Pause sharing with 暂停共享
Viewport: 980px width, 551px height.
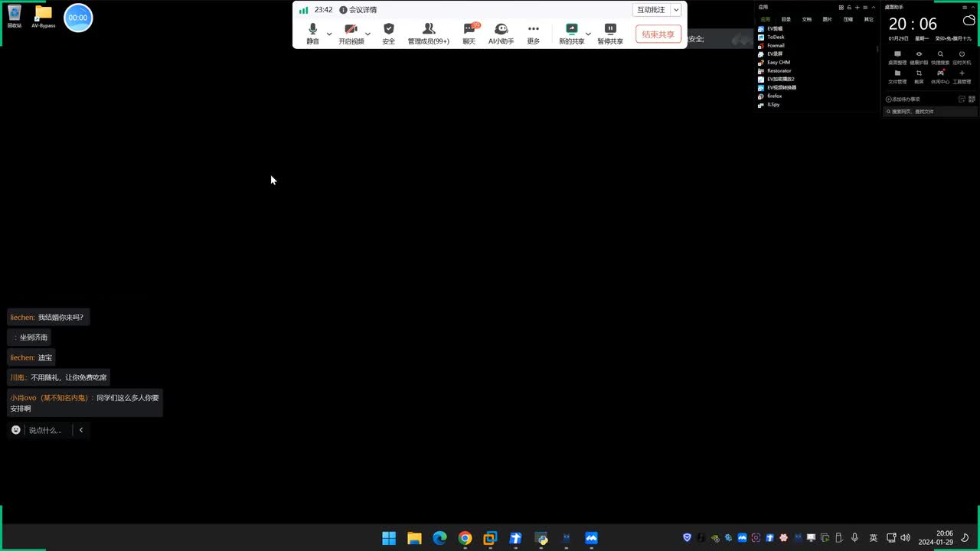coord(610,34)
